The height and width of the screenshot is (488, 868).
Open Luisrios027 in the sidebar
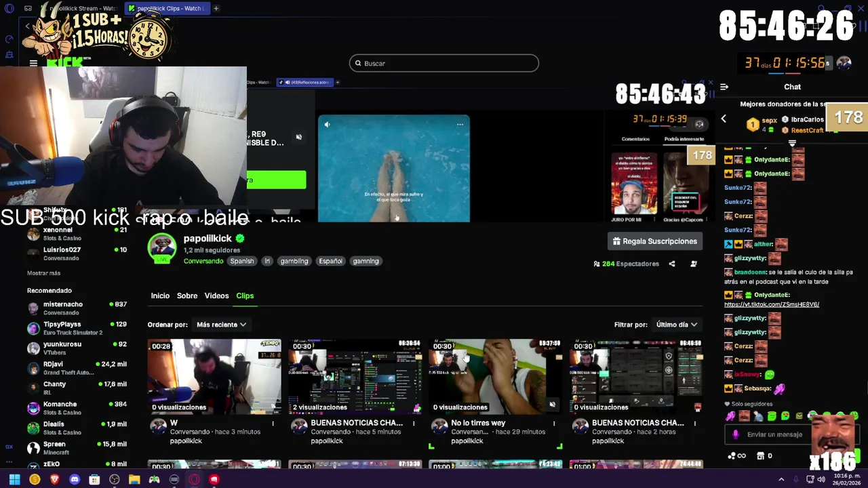point(77,253)
